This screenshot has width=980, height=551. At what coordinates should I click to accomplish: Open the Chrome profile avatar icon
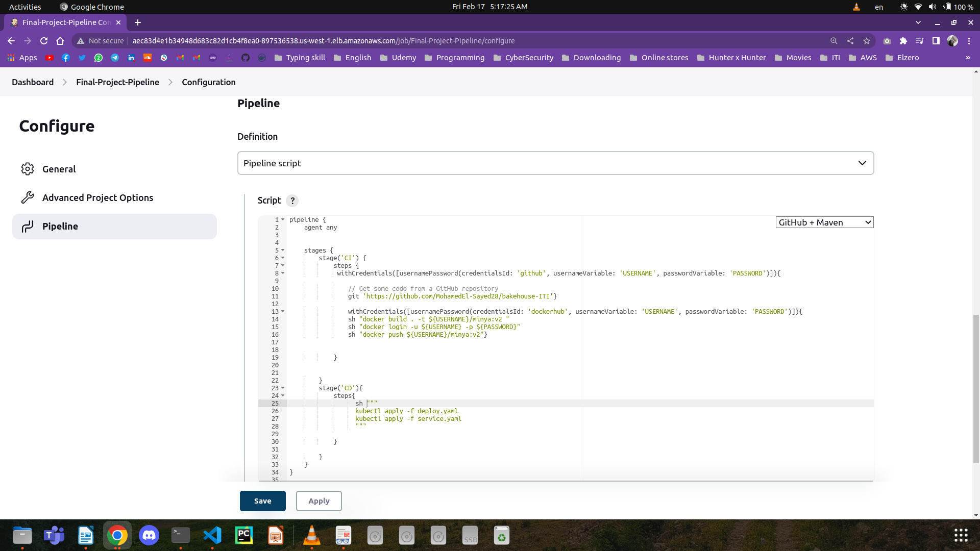(953, 41)
